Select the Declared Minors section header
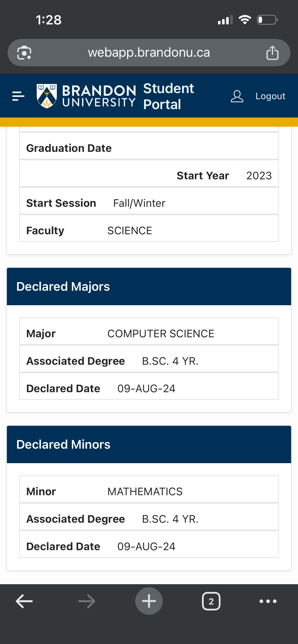This screenshot has width=298, height=644. [149, 444]
